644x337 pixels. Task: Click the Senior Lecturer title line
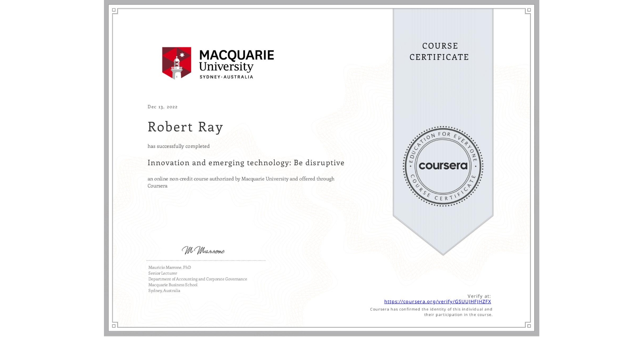(x=163, y=273)
